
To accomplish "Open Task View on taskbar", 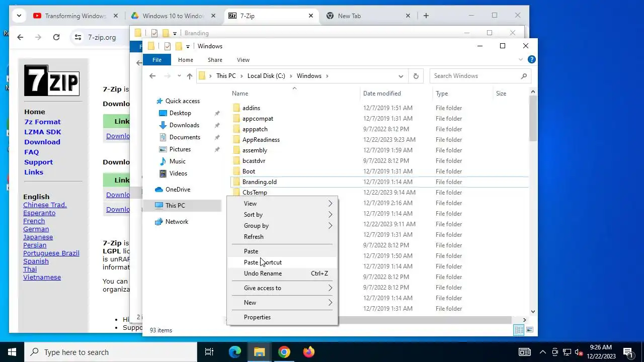I will coord(209,352).
